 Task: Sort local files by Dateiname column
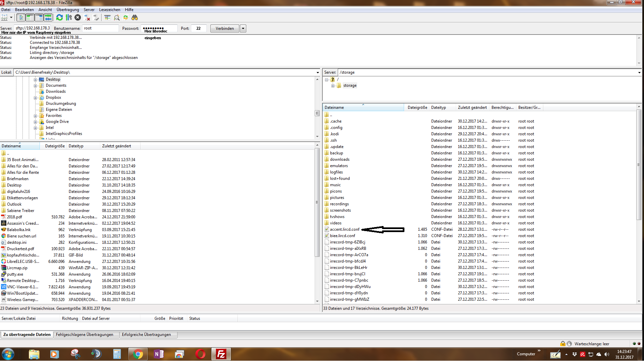(20, 146)
